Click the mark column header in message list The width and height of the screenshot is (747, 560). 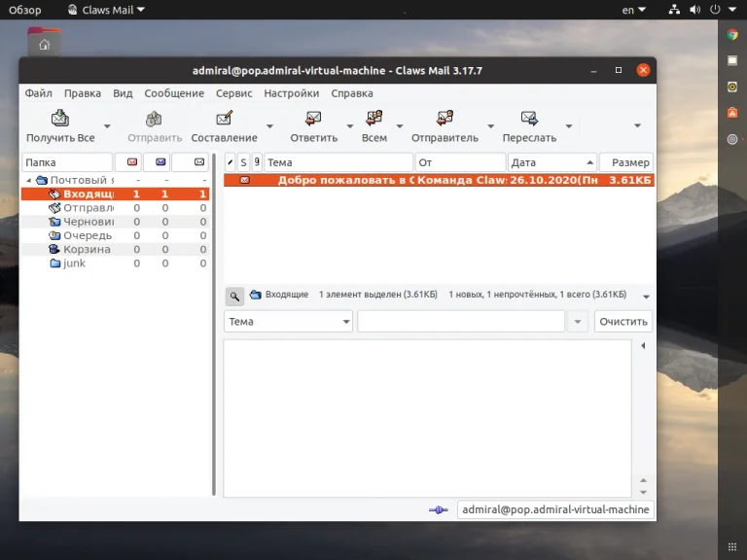pos(230,162)
